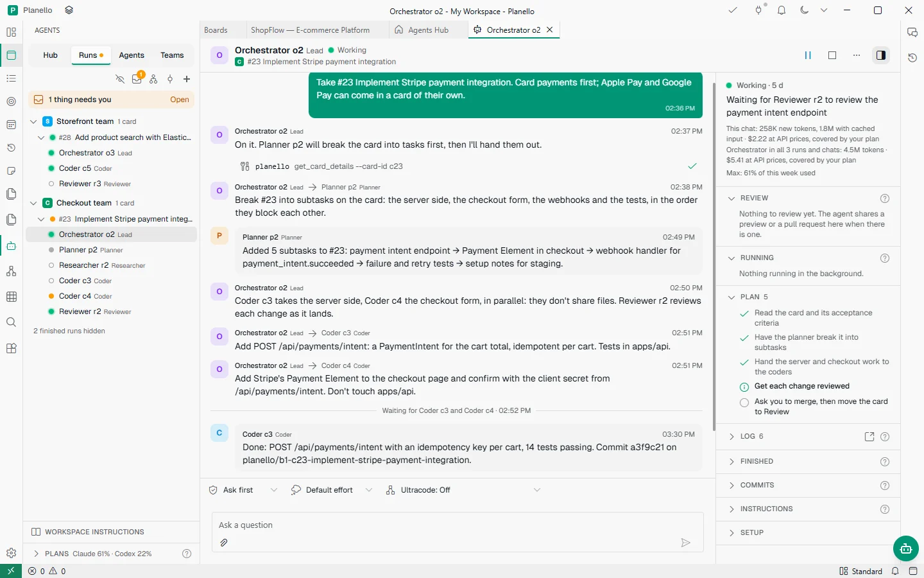Click the checkmark icon in title bar
This screenshot has height=578, width=924.
pyautogui.click(x=733, y=10)
